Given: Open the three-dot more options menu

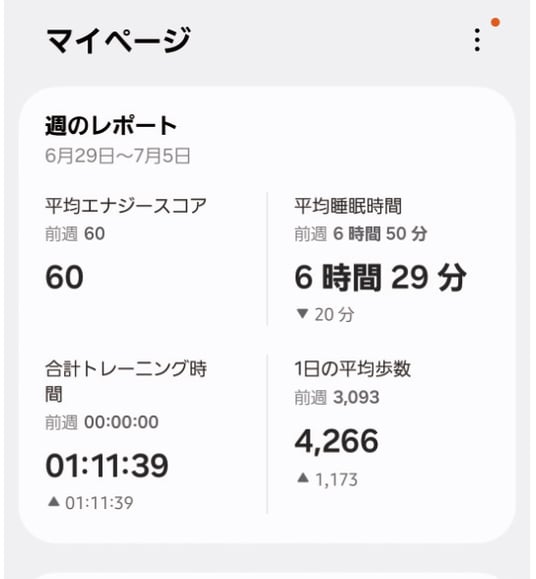Looking at the screenshot, I should coord(477,40).
